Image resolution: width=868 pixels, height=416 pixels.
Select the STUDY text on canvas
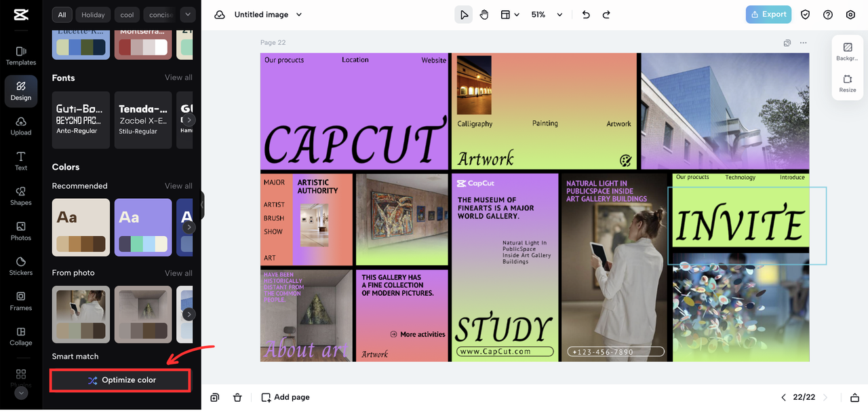(x=504, y=328)
